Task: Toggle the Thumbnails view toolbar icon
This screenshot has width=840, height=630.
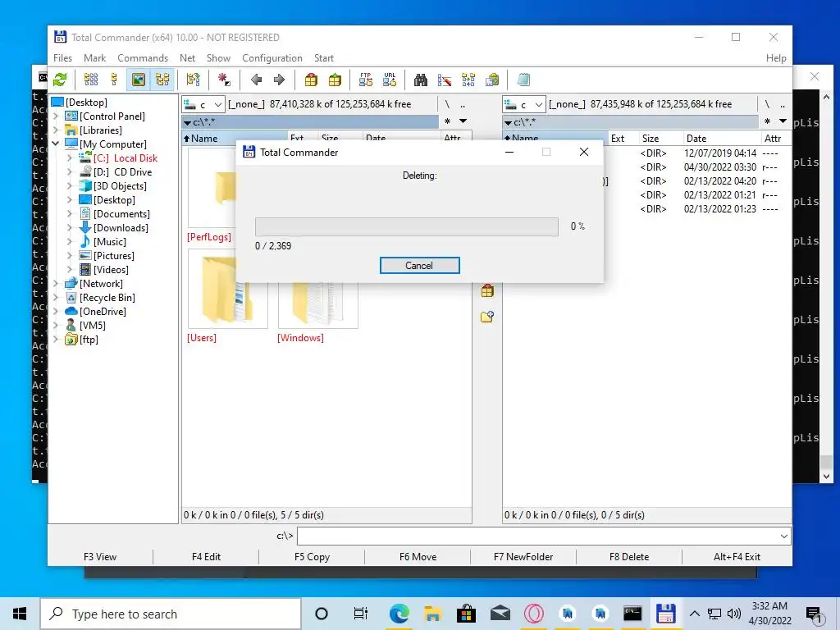Action: pos(138,80)
